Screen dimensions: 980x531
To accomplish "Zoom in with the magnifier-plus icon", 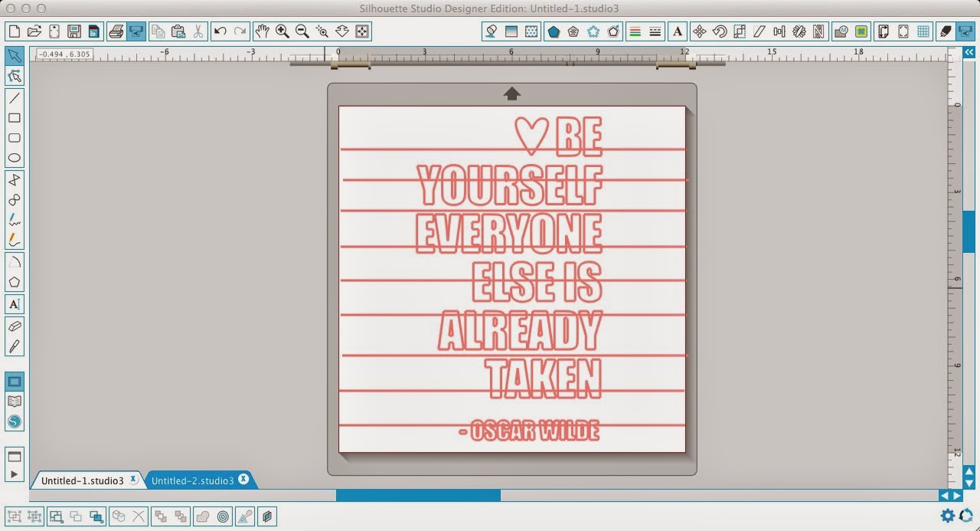I will pyautogui.click(x=282, y=31).
